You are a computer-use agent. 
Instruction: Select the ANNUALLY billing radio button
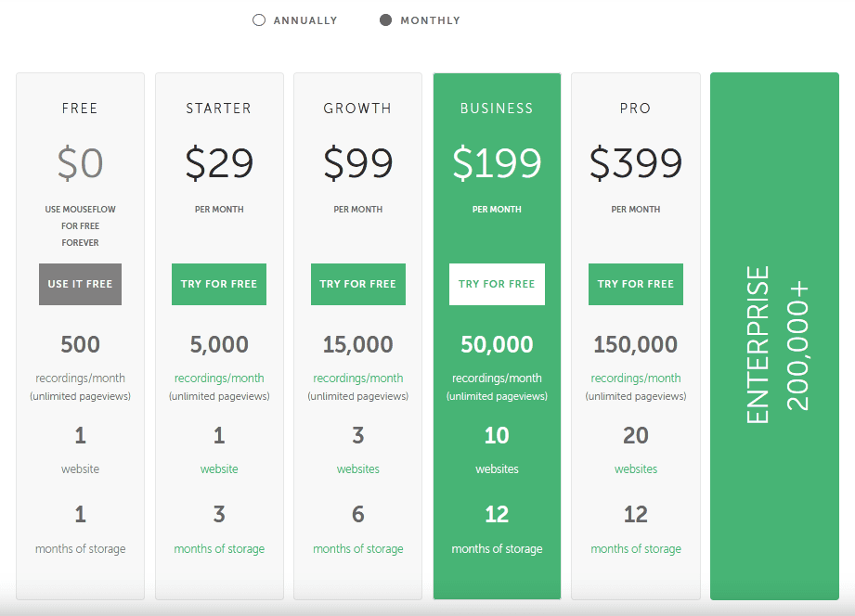tap(258, 19)
